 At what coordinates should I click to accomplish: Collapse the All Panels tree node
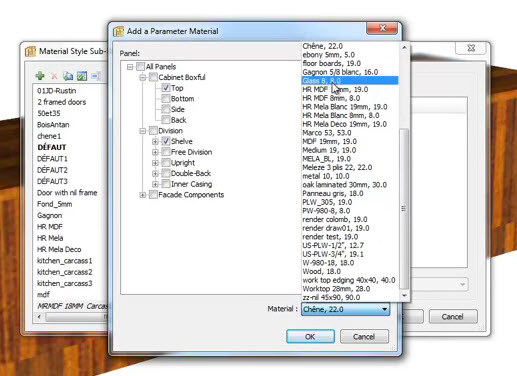tap(130, 67)
